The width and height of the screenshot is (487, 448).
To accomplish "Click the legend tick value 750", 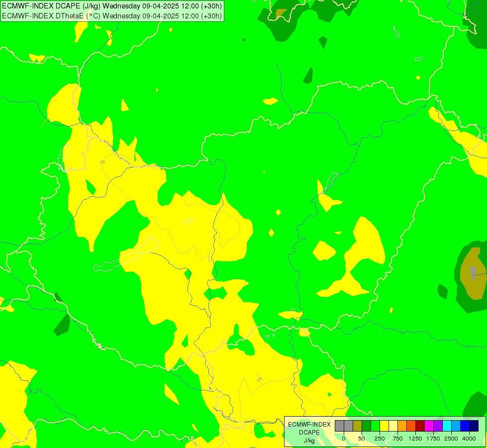I will [397, 439].
